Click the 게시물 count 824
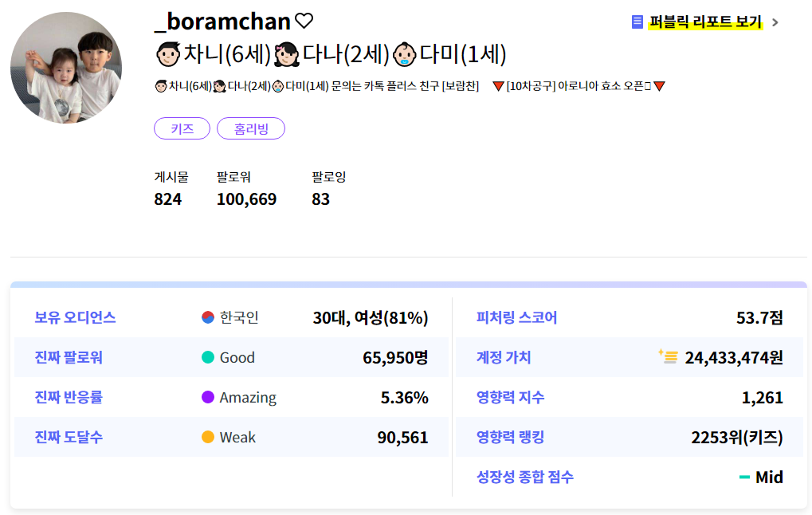Viewport: 812px width, 515px height. 168,199
